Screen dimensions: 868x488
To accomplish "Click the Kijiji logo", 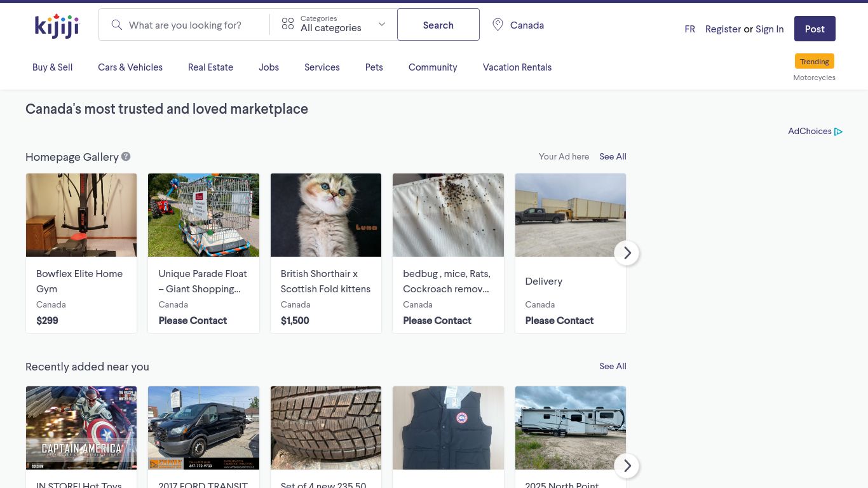I will click(x=57, y=26).
